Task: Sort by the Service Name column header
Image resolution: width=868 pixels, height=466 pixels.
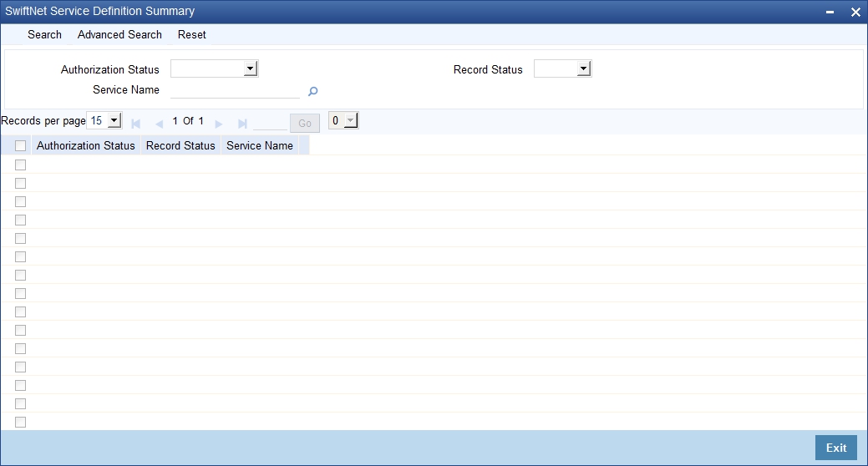Action: coord(260,145)
